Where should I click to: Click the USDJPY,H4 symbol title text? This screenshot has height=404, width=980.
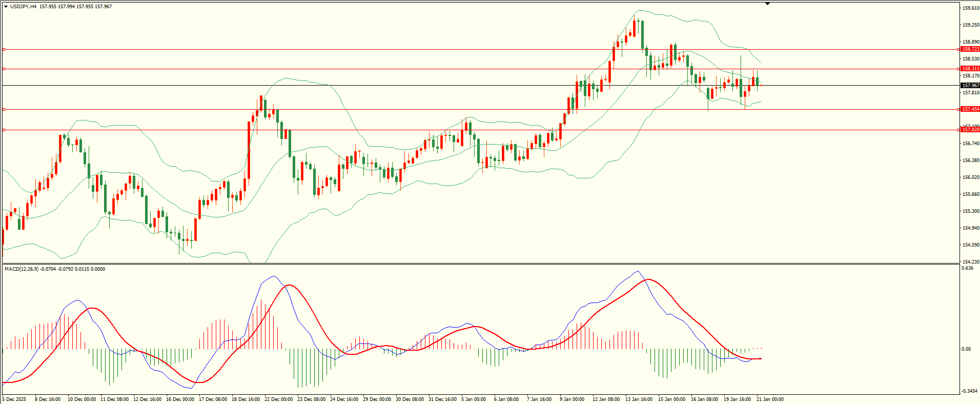click(23, 7)
